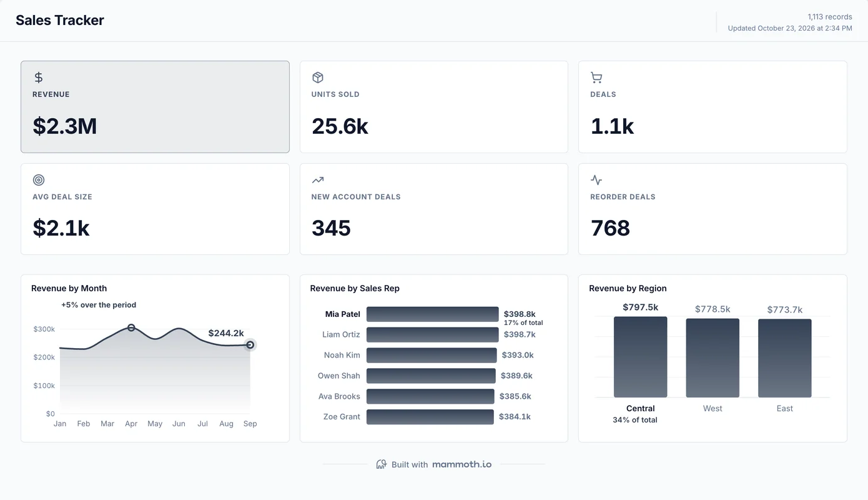Click the "Updated October 23, 2026" timestamp
This screenshot has height=500, width=868.
[790, 28]
